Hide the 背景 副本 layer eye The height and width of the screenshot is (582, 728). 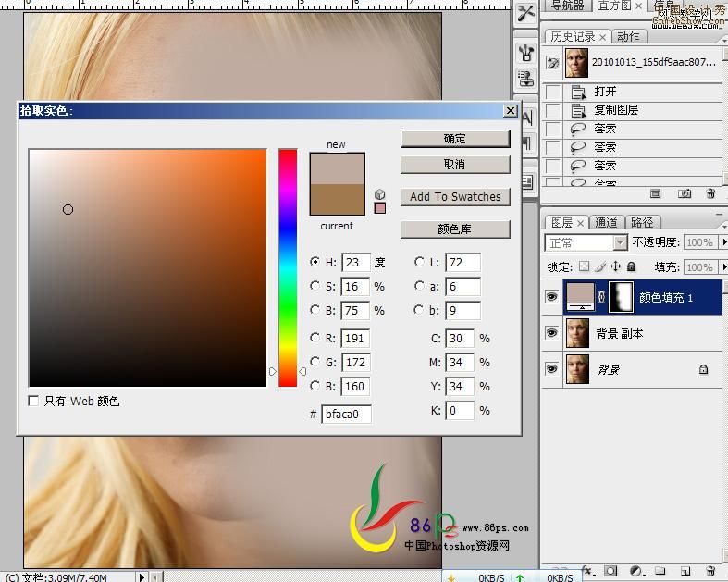551,332
